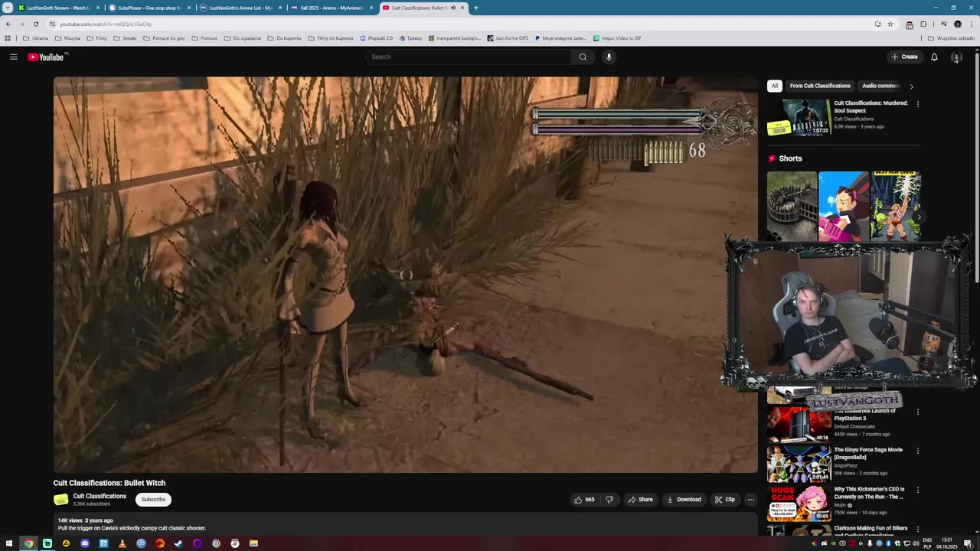980x551 pixels.
Task: Open options for Disastrous Launch of PlayStation 3
Action: click(x=917, y=412)
